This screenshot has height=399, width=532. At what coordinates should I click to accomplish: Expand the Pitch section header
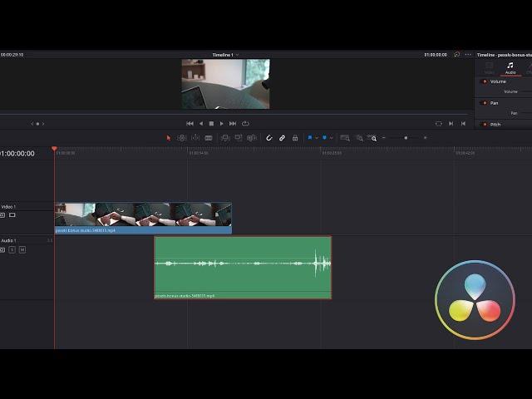(495, 125)
